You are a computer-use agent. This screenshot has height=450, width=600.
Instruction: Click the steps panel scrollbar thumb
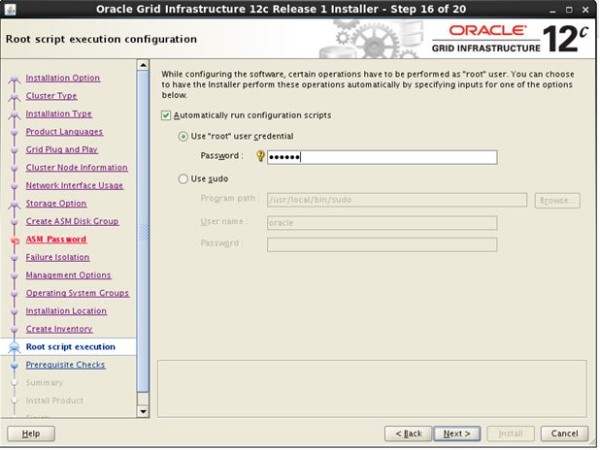click(x=143, y=231)
